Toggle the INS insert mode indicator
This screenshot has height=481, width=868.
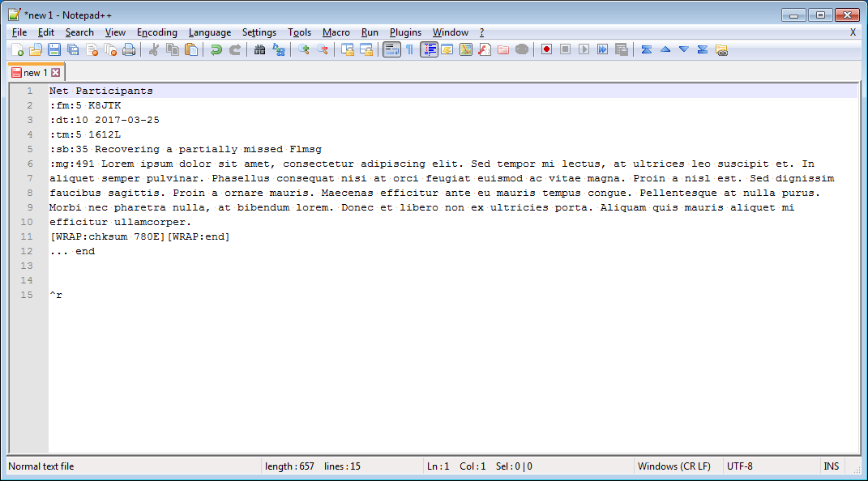pyautogui.click(x=831, y=466)
